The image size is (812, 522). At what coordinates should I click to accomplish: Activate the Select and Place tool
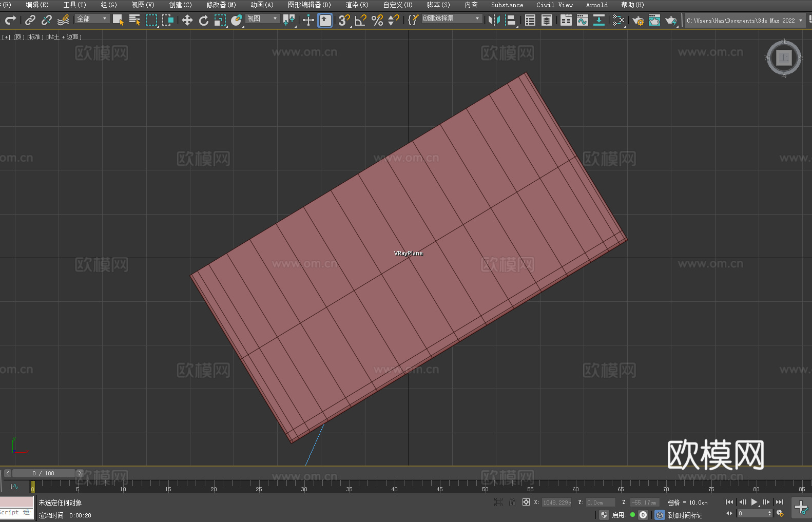237,20
